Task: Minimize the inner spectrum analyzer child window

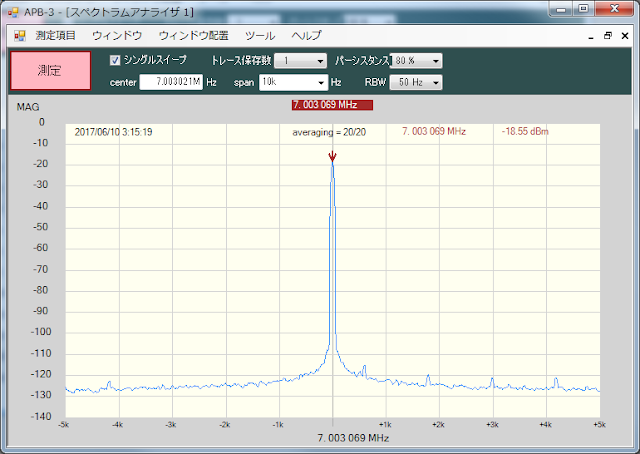Action: pyautogui.click(x=591, y=36)
